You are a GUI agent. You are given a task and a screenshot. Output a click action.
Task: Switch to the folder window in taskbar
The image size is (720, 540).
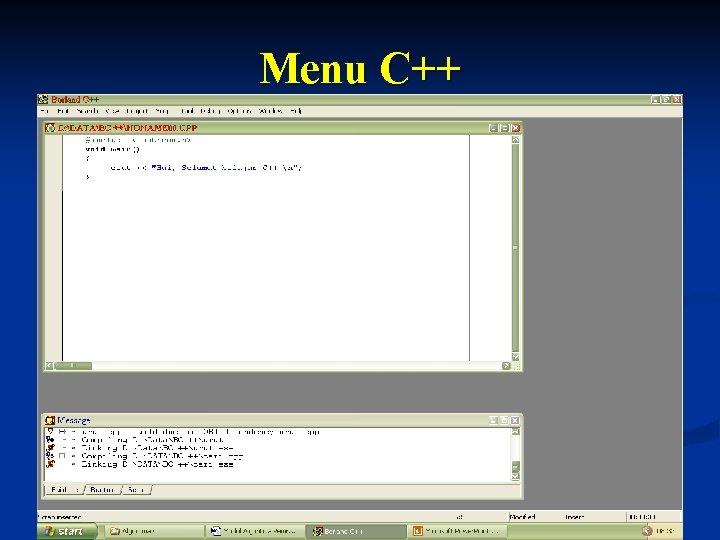(152, 531)
